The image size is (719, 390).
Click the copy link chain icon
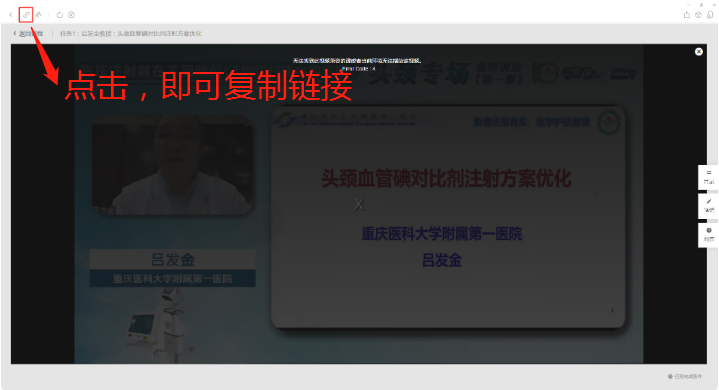(26, 15)
